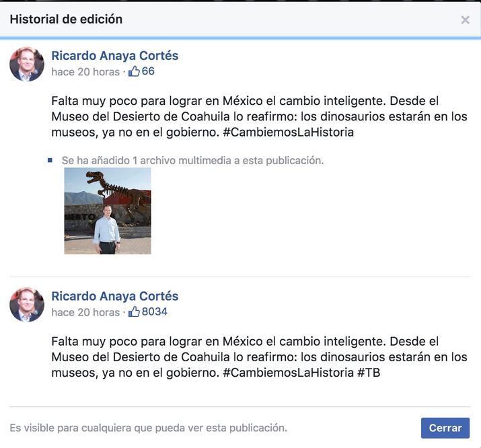Image resolution: width=481 pixels, height=448 pixels.
Task: Open the dinosaur skeleton photo thumbnail
Action: pos(108,211)
